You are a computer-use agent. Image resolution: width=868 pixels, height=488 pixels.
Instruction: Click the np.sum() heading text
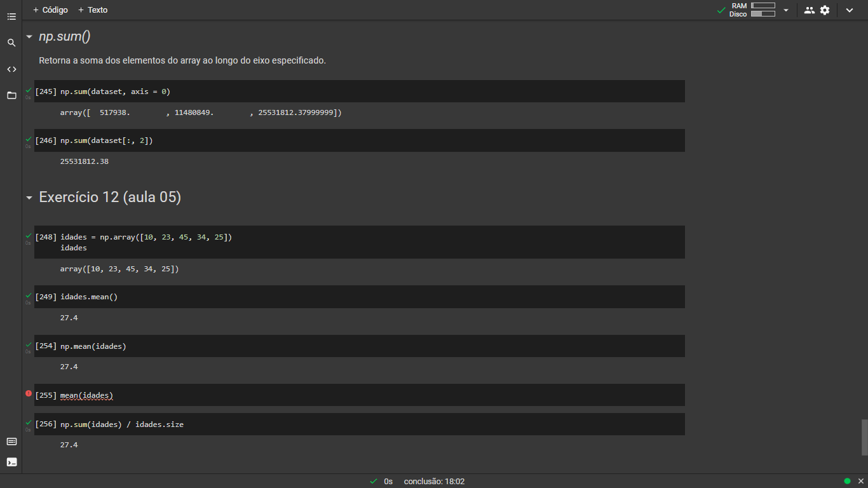(x=65, y=37)
